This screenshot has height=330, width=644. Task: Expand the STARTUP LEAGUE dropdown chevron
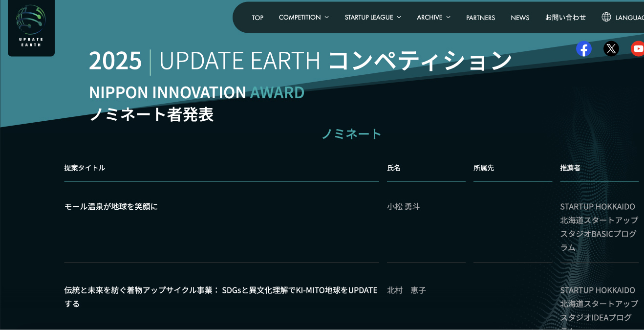coord(399,17)
